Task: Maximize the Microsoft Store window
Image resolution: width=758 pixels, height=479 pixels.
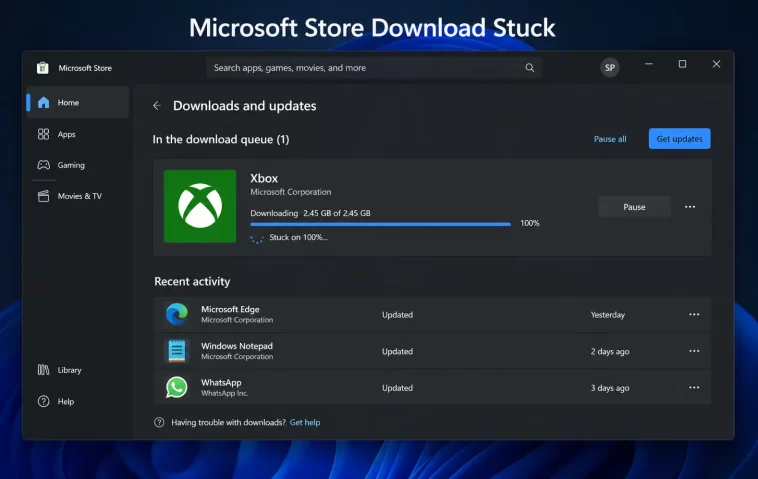Action: pyautogui.click(x=682, y=64)
